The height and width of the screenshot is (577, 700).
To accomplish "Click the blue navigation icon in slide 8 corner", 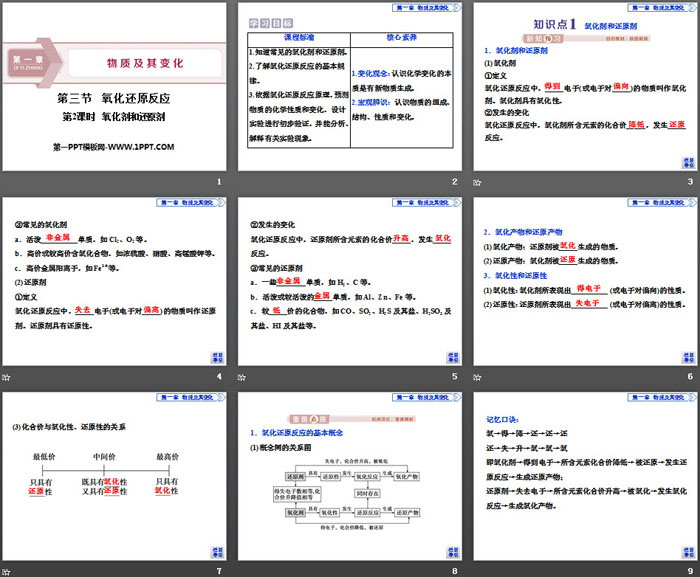I will [x=453, y=552].
